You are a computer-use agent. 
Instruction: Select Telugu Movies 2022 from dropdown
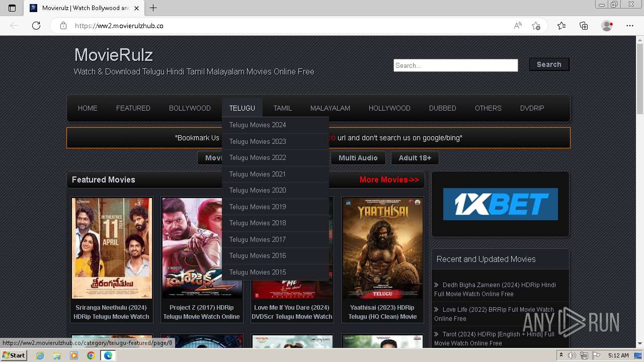tap(275, 157)
